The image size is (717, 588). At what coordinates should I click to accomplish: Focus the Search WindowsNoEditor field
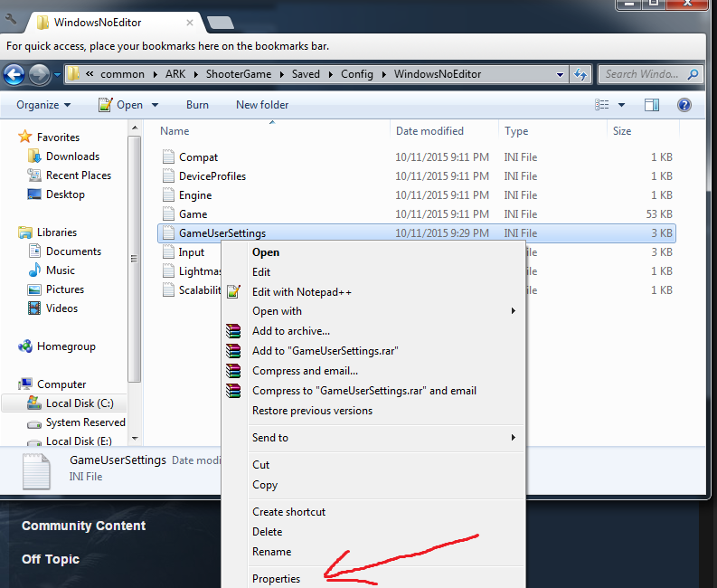[x=650, y=74]
